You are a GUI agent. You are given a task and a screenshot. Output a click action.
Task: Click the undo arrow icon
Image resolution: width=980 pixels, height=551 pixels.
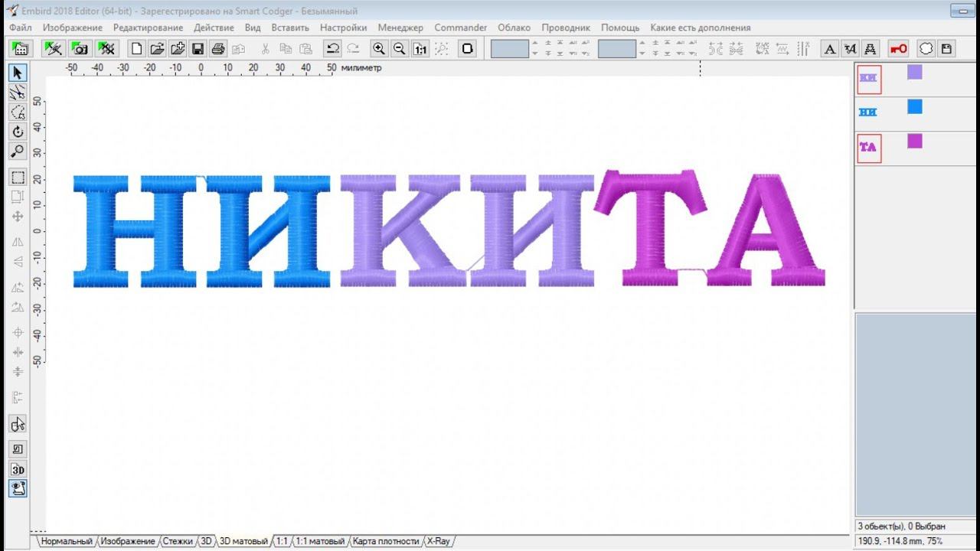pyautogui.click(x=332, y=49)
